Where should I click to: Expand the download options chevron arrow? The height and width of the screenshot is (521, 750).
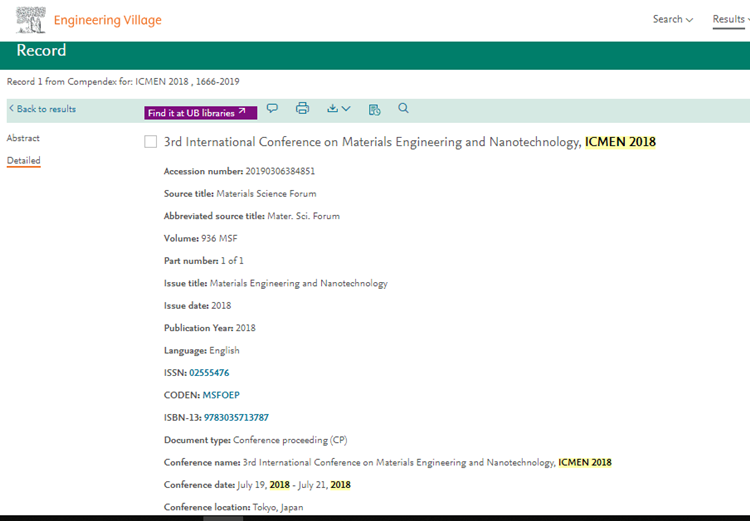tap(346, 108)
